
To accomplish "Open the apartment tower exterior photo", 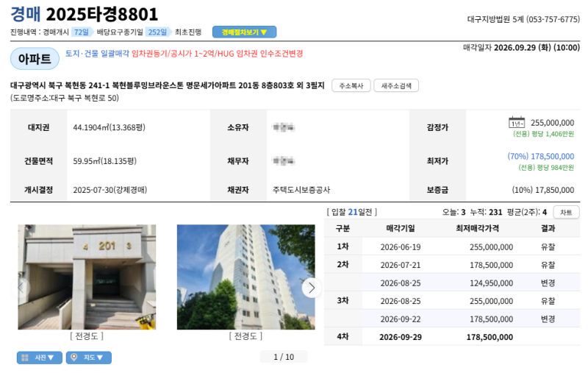I will coord(245,277).
